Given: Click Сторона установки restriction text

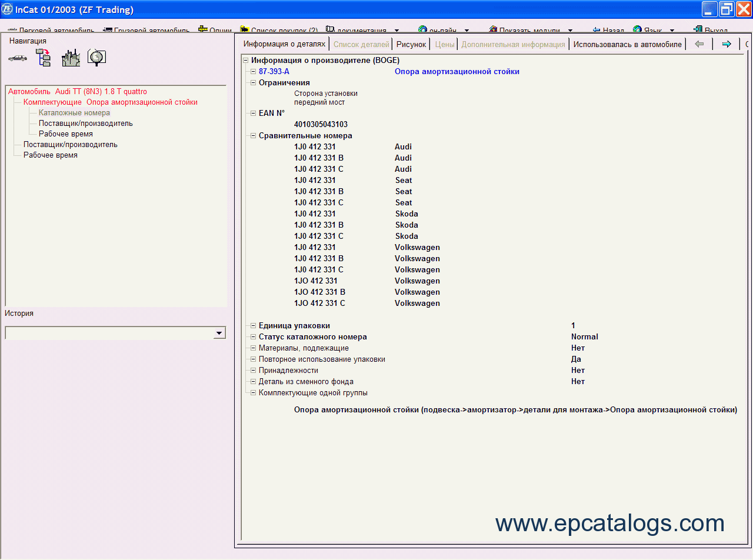Looking at the screenshot, I should coord(326,93).
